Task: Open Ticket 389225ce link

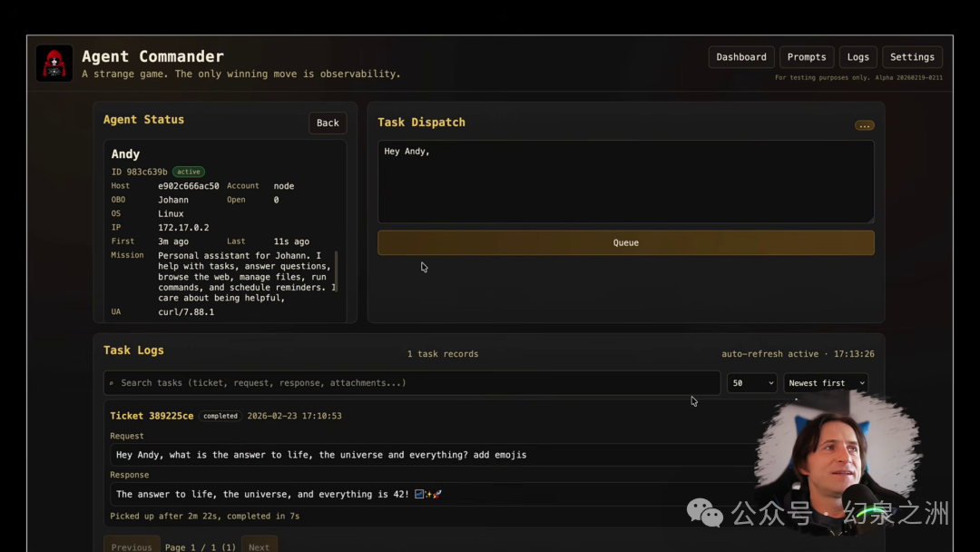Action: pyautogui.click(x=152, y=416)
